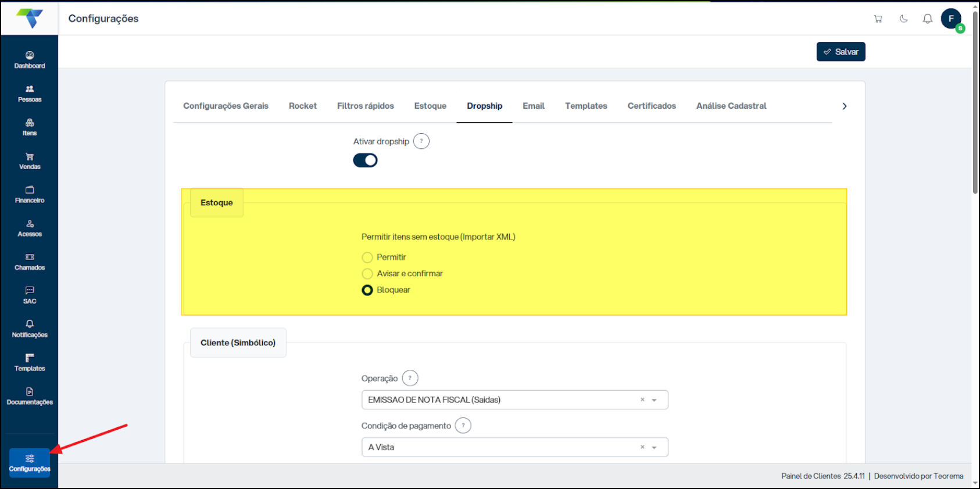
Task: Switch to the Estoque tab
Action: pyautogui.click(x=430, y=106)
